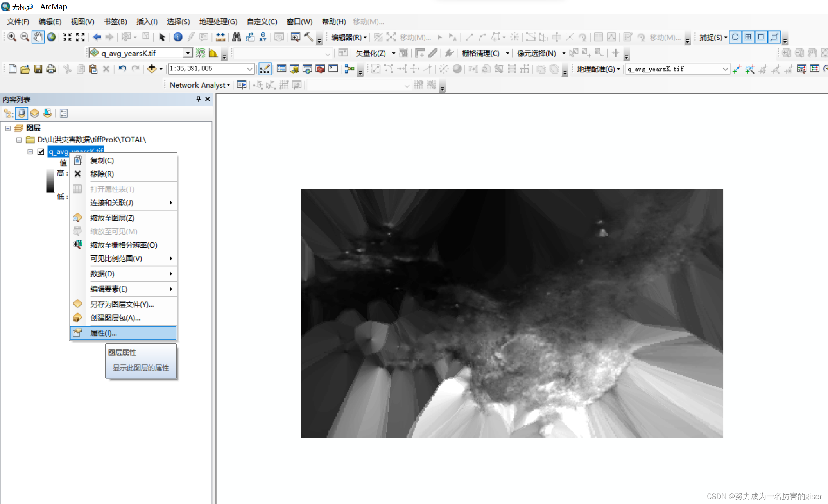Viewport: 828px width, 504px height.
Task: Select the Zoom In tool
Action: click(x=12, y=37)
